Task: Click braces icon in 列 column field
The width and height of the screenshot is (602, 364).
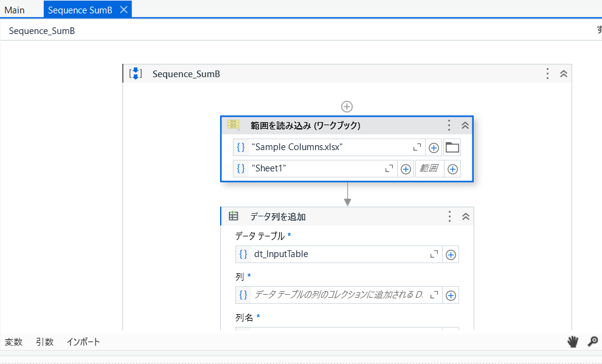Action: click(x=243, y=295)
